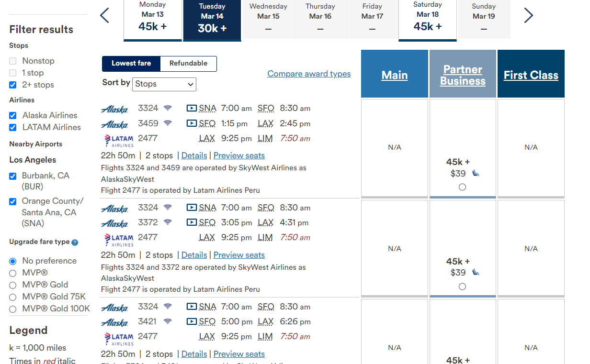Click the next week right arrow

528,15
